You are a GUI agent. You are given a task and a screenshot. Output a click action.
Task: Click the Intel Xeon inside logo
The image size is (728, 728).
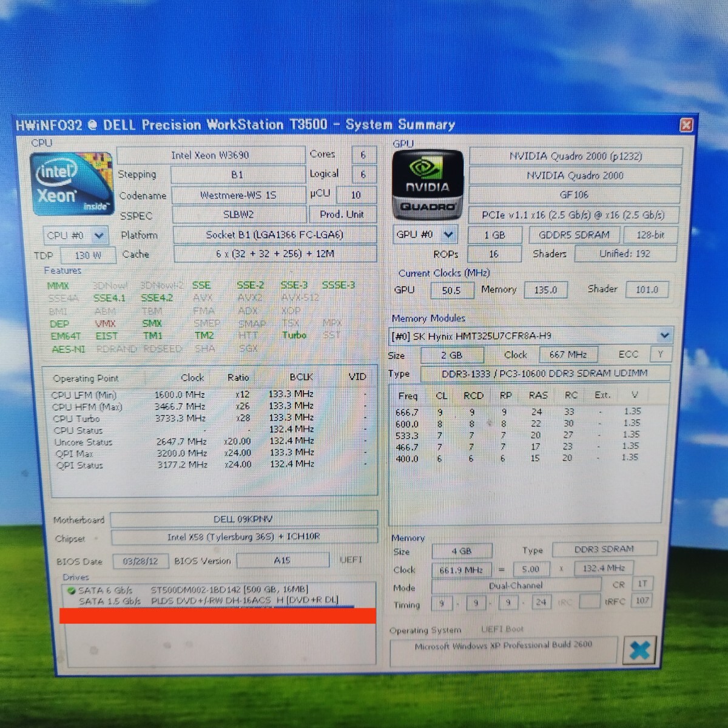click(71, 184)
